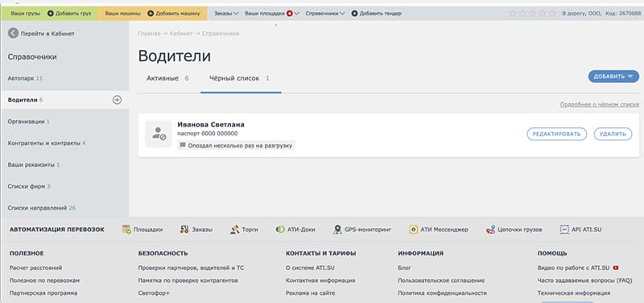The height and width of the screenshot is (303, 644).
Task: Open the Полезное по перевозкам link
Action: (44, 280)
